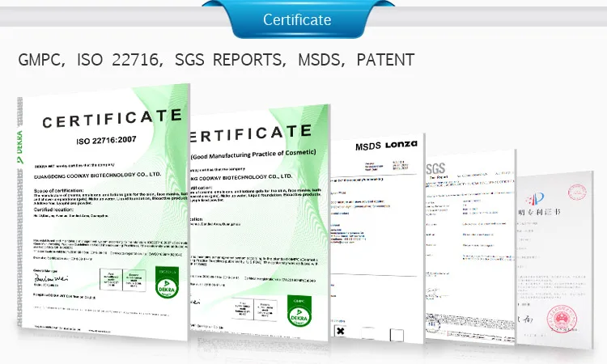Click 'Scope of certification:' label on ISO certificate
607x364 pixels.
(x=58, y=190)
